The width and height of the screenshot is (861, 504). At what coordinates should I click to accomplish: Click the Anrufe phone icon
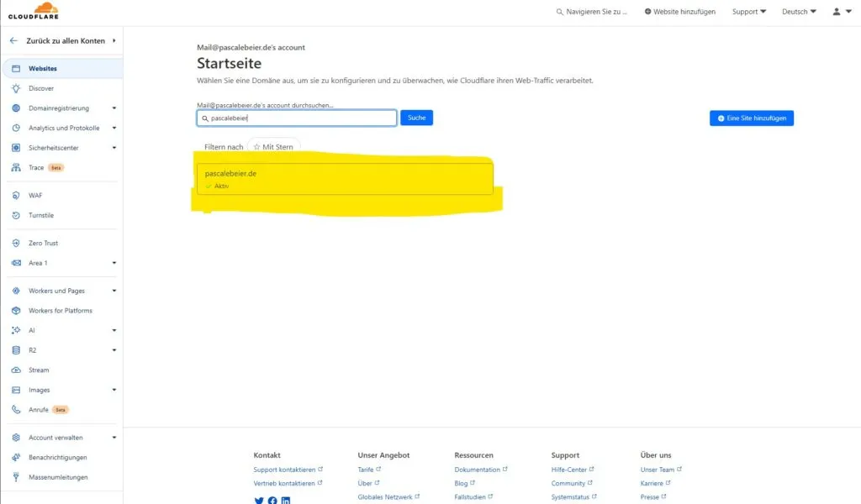click(x=17, y=409)
